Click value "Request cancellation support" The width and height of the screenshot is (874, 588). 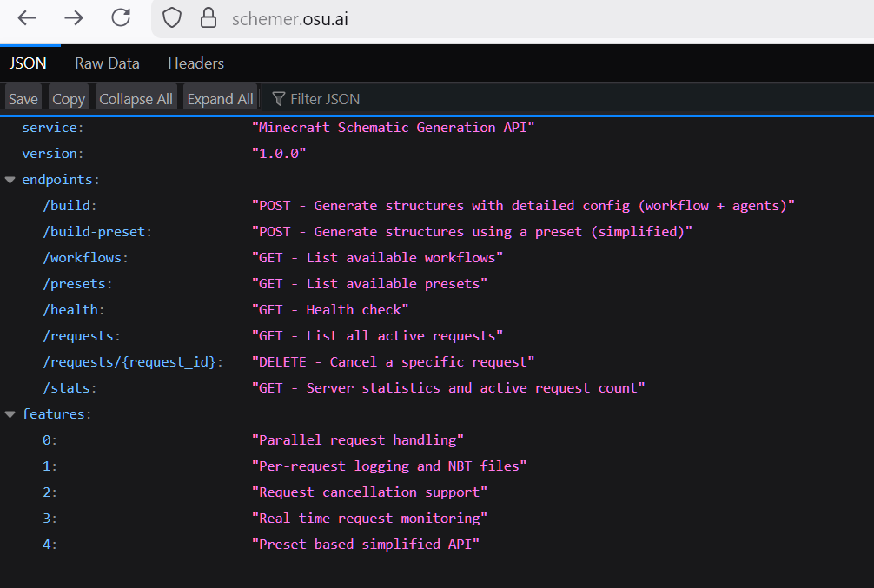tap(369, 492)
